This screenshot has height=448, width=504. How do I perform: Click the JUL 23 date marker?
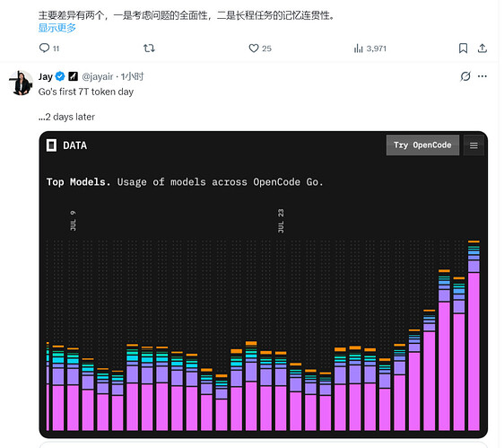(281, 221)
